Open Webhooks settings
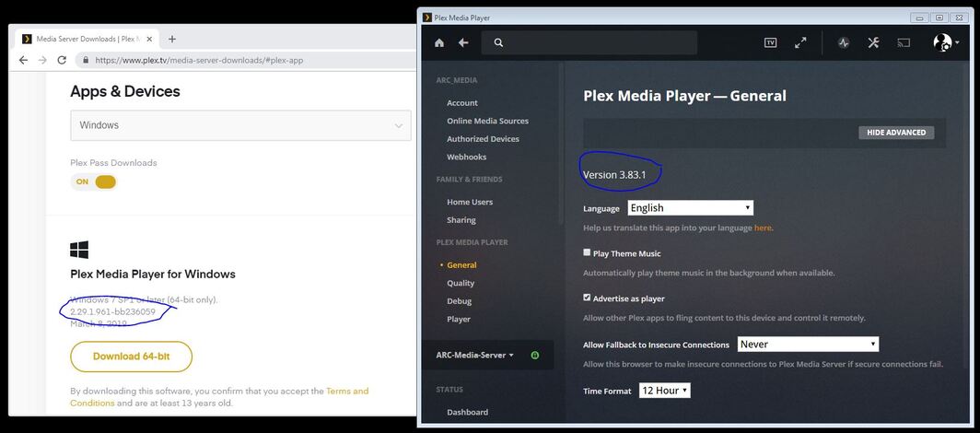This screenshot has width=980, height=433. click(x=466, y=158)
